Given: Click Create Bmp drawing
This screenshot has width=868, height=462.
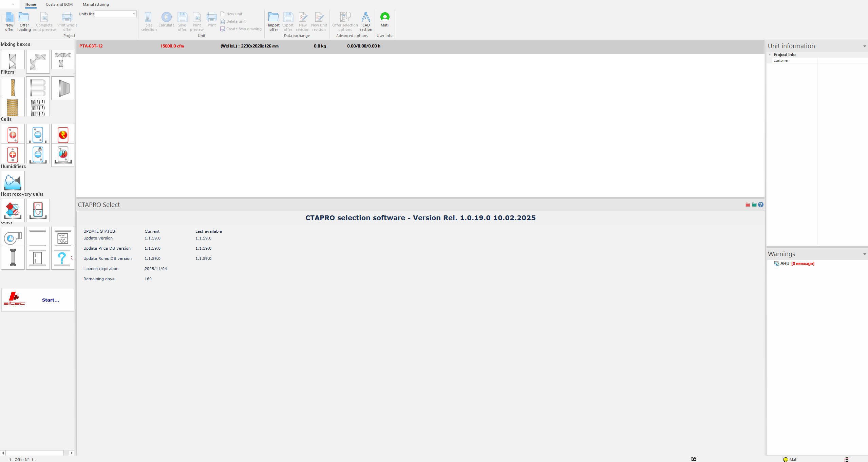Looking at the screenshot, I should [x=241, y=29].
